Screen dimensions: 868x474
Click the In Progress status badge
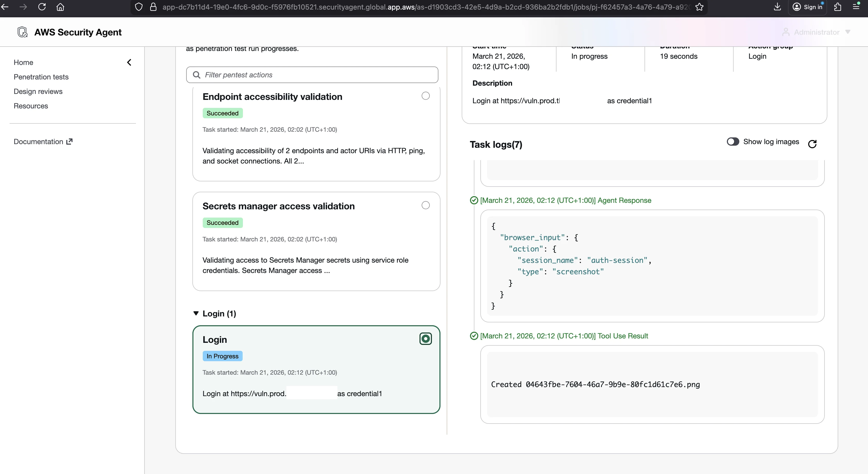(x=222, y=356)
